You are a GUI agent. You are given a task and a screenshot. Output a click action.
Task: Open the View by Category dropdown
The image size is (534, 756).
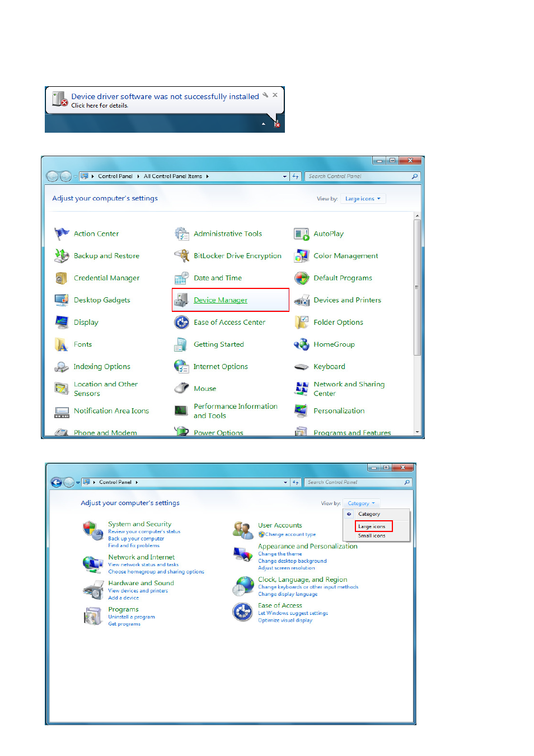pos(361,503)
